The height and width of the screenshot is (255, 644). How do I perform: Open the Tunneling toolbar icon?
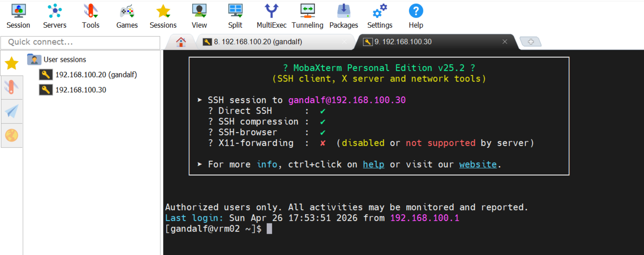pos(307,16)
